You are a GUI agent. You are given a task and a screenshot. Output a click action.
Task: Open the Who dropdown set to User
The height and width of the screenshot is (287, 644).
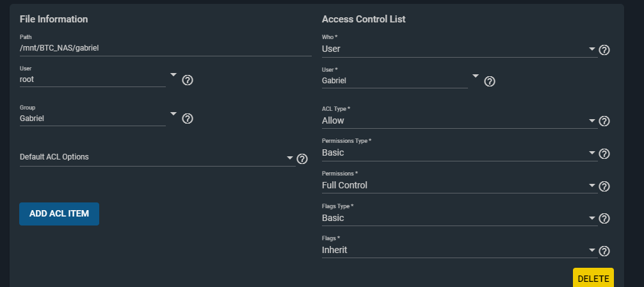[460, 49]
